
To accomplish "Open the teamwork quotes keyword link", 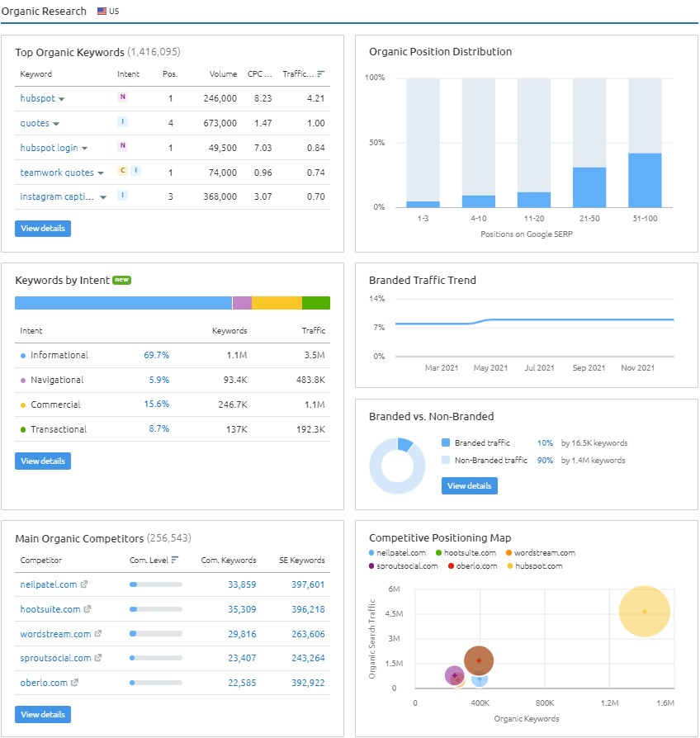I will coord(57,173).
